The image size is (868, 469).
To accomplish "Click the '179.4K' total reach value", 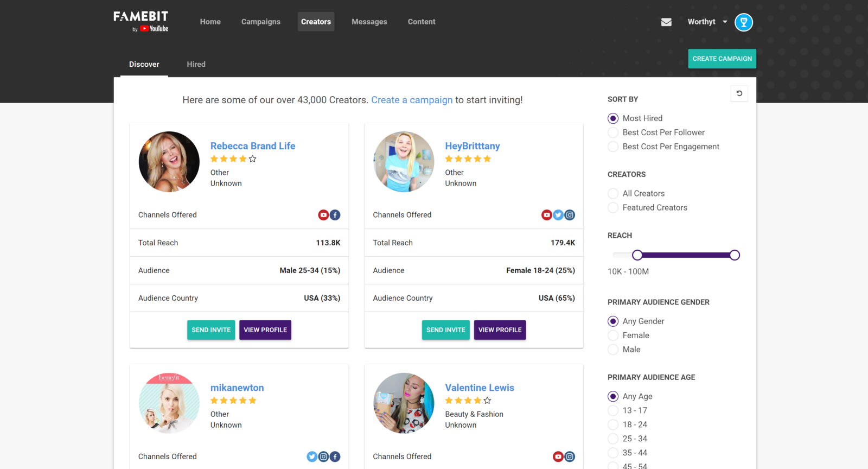I will tap(563, 243).
